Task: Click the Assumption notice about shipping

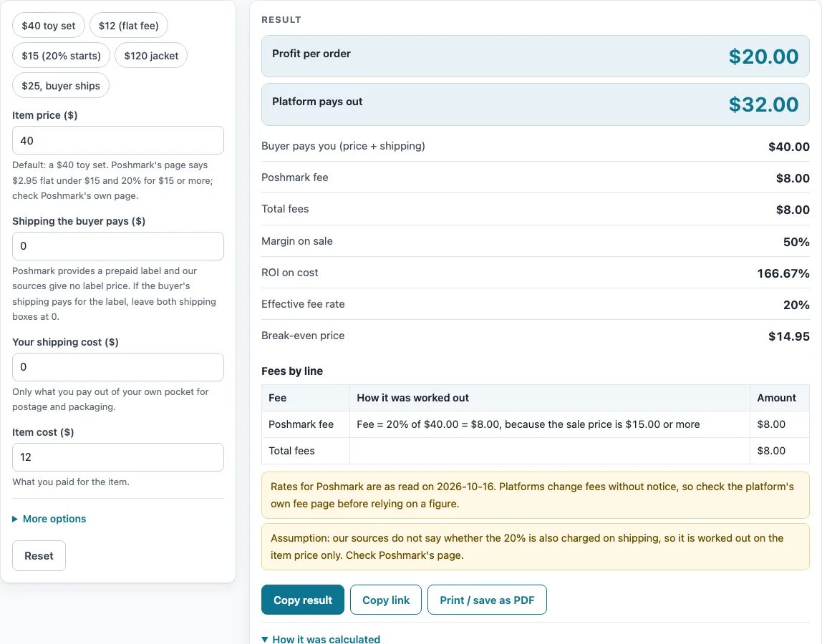Action: pos(536,547)
